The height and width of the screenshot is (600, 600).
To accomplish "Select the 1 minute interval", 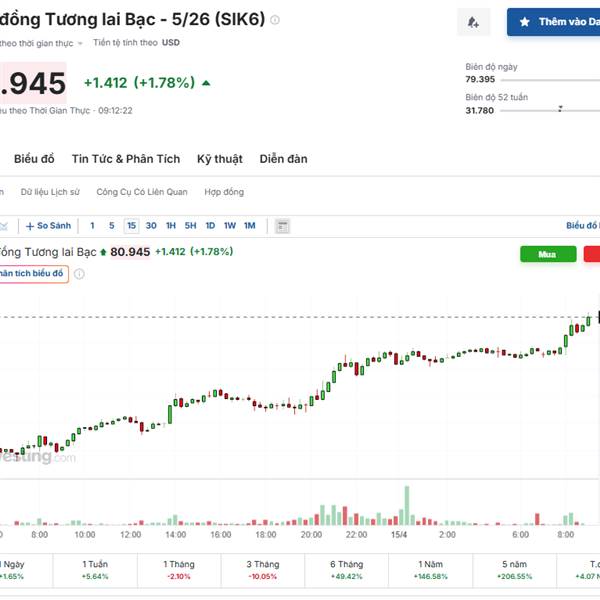I will click(92, 226).
